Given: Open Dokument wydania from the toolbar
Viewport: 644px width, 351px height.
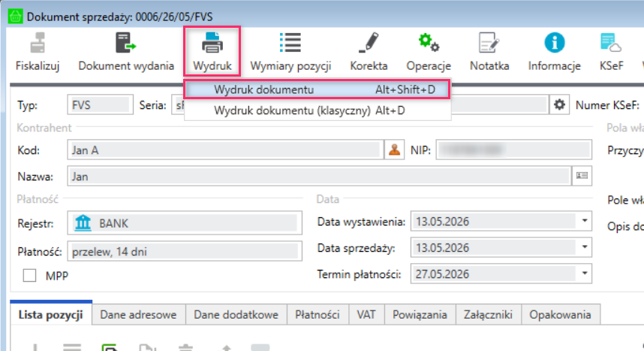Looking at the screenshot, I should click(125, 43).
